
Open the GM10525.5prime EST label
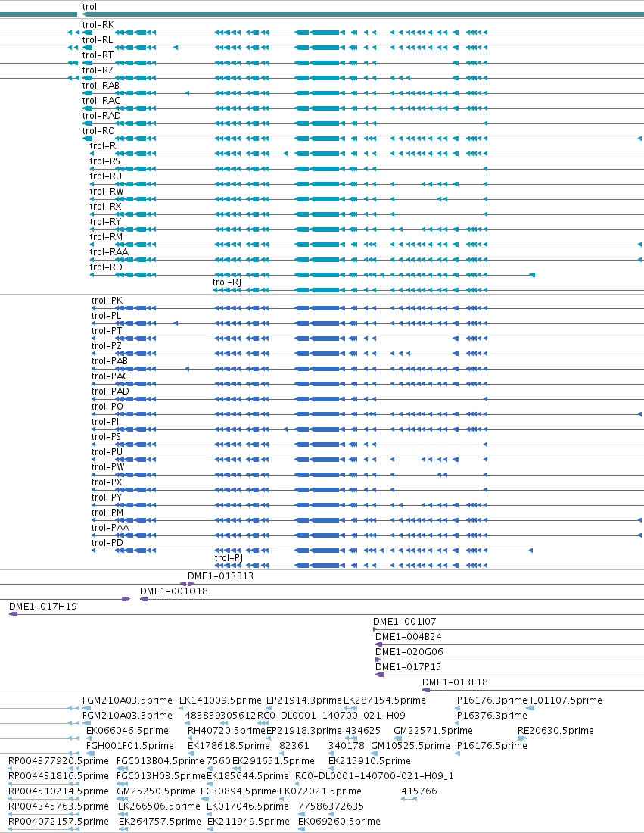410,745
